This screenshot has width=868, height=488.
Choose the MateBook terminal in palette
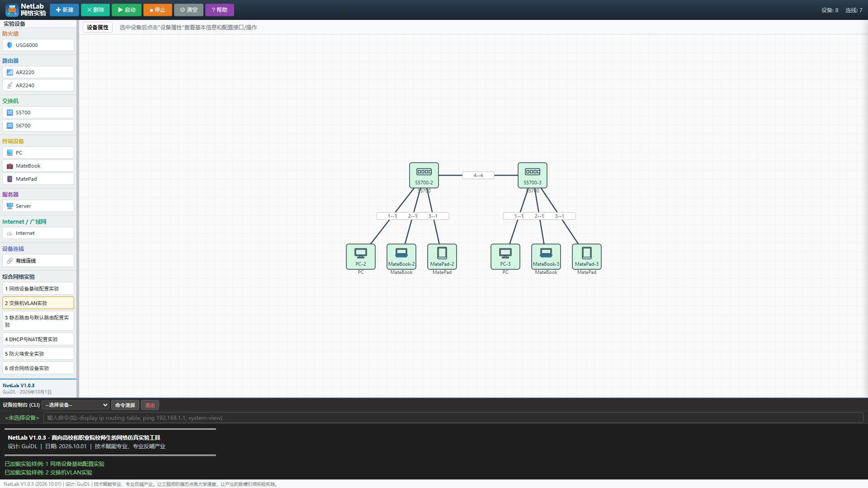(38, 166)
